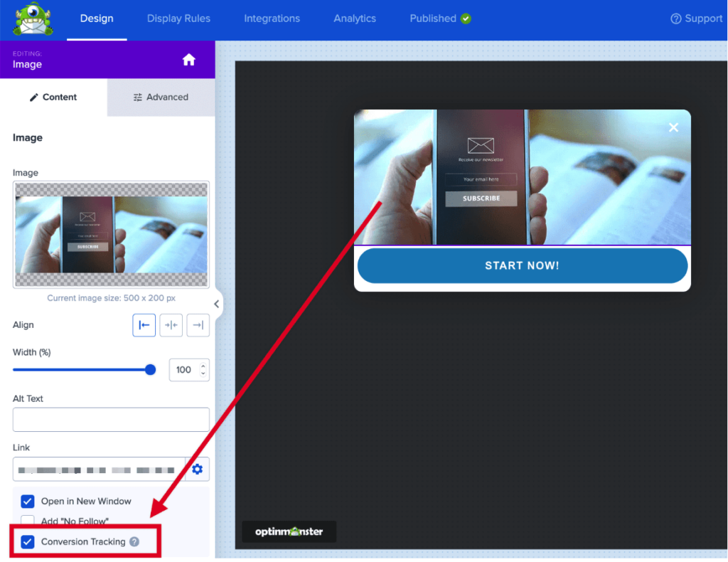
Task: Open the Link settings gear icon
Action: pos(197,469)
